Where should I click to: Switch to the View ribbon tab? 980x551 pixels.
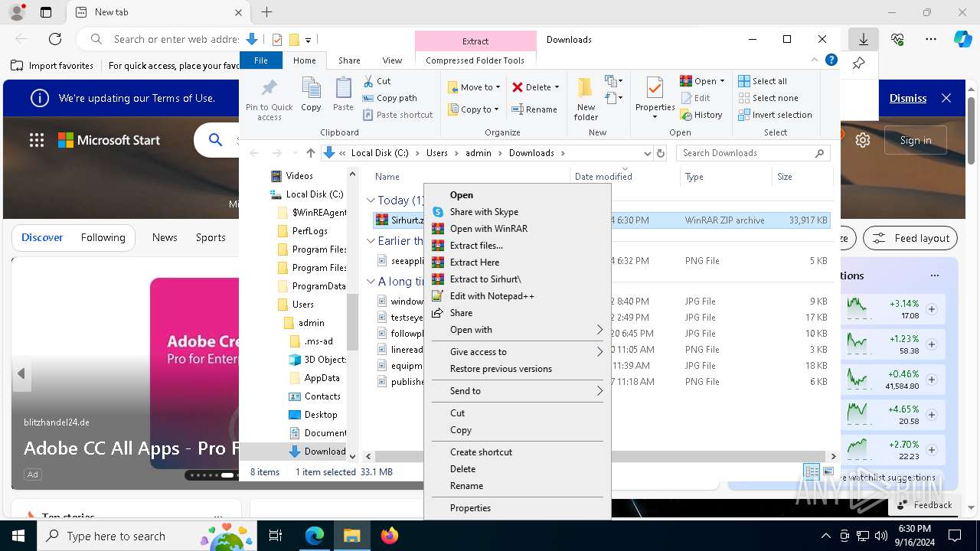click(392, 60)
